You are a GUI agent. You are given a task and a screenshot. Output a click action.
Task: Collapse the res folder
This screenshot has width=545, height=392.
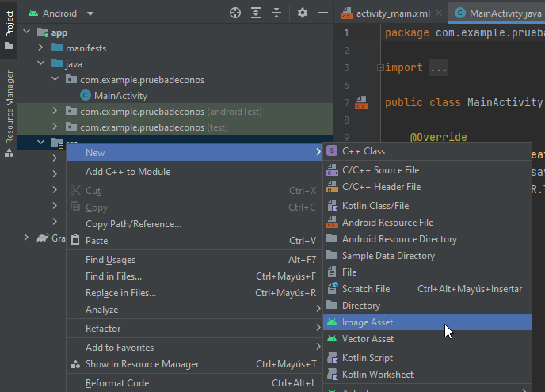click(40, 142)
